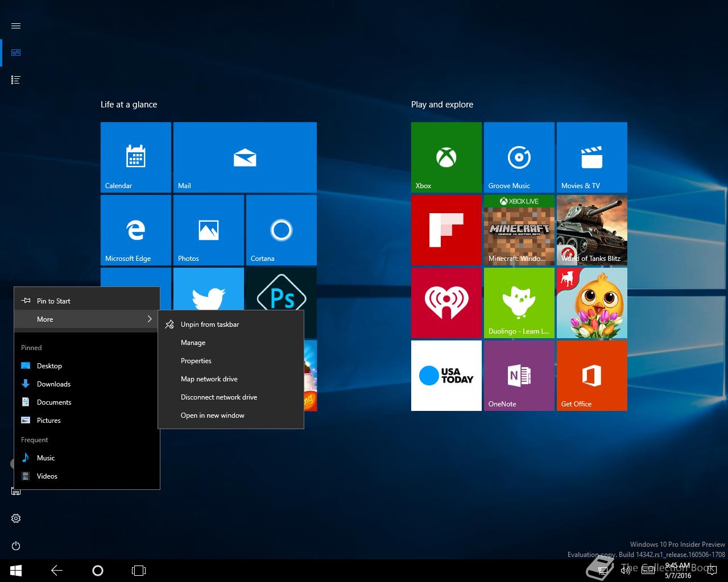Click the Play and explore group header
The height and width of the screenshot is (582, 728).
442,105
